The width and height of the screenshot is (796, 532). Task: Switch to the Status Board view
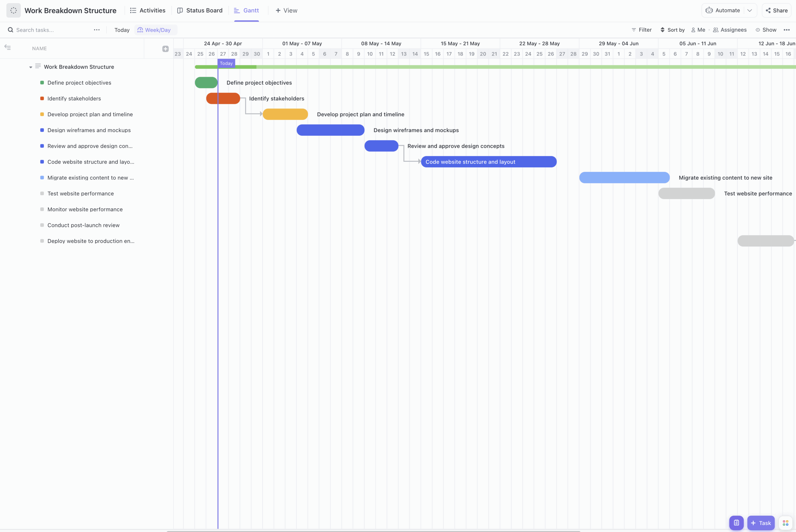(x=200, y=10)
